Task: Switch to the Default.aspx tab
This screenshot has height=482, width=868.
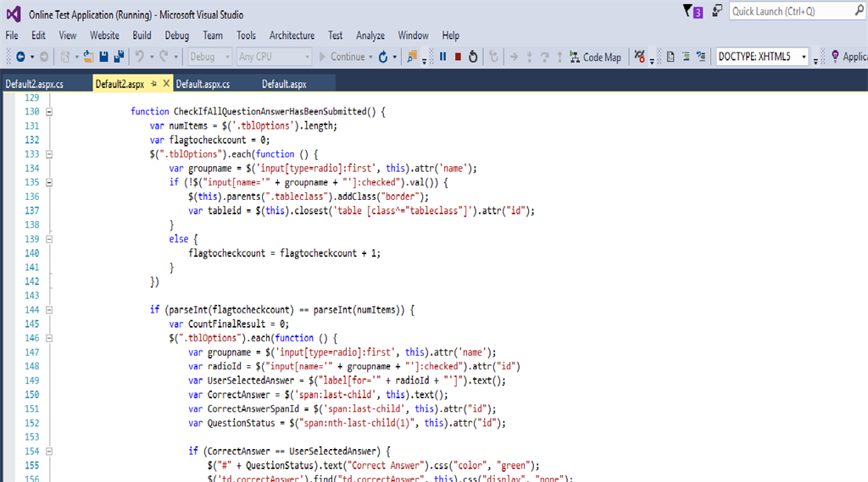Action: (x=284, y=84)
